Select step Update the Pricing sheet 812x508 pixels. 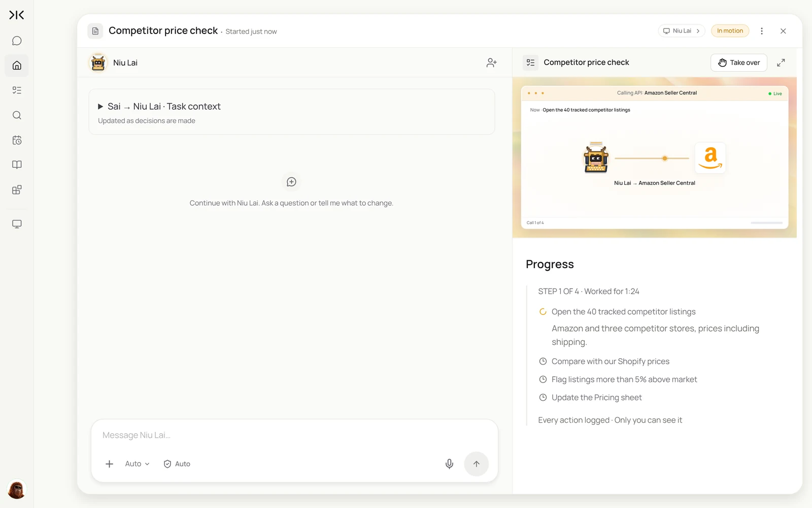[596, 397]
